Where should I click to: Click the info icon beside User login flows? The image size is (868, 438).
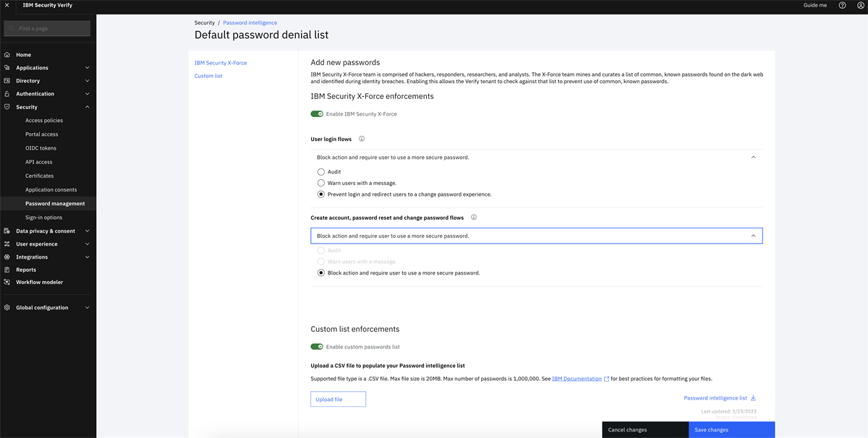(361, 138)
